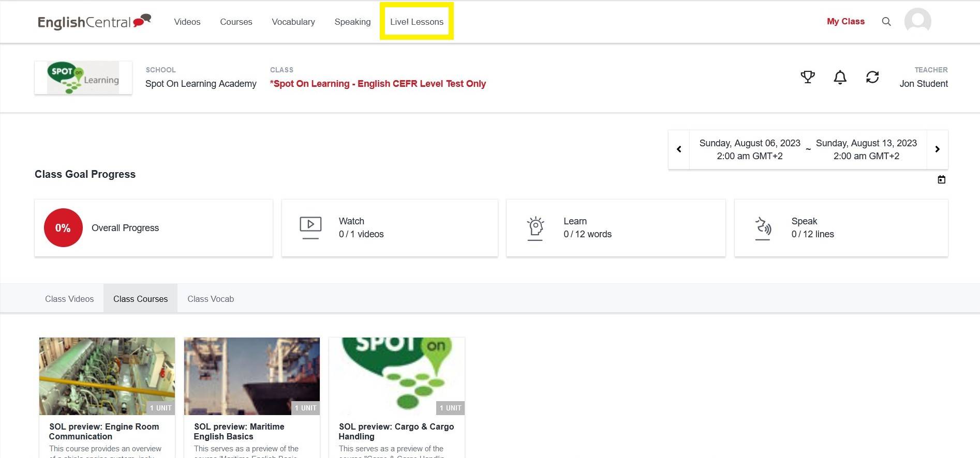Click the EnglishCentral logo

point(94,22)
